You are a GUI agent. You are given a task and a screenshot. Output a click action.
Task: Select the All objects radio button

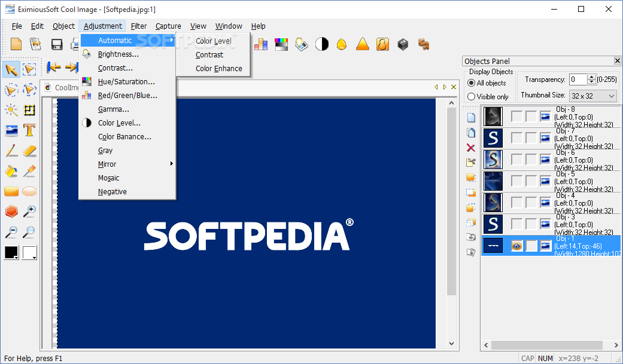[x=471, y=83]
